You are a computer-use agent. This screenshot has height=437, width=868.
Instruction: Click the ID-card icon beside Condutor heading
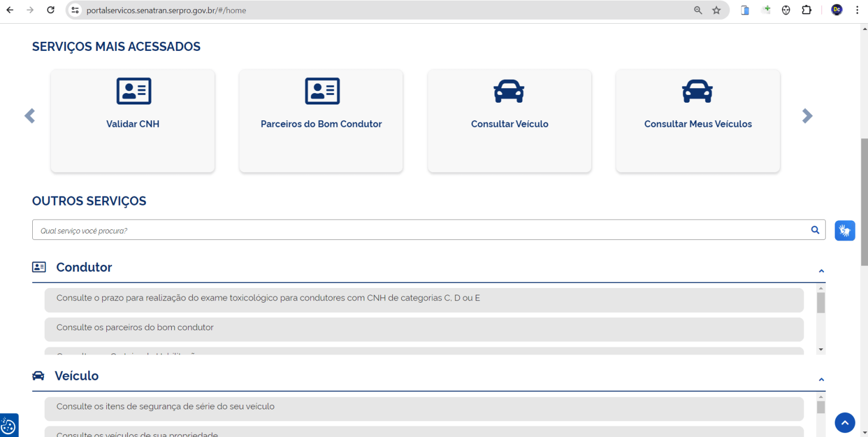(39, 266)
